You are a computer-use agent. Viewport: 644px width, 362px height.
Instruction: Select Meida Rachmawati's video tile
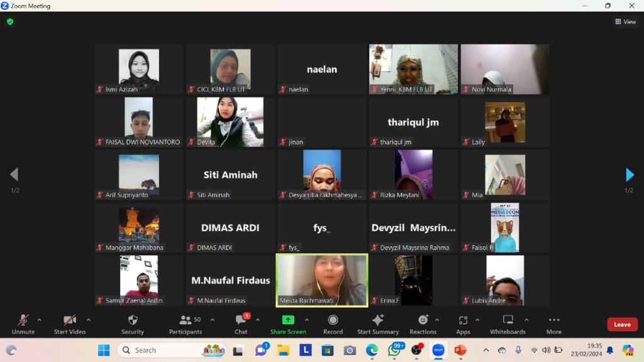pos(322,280)
